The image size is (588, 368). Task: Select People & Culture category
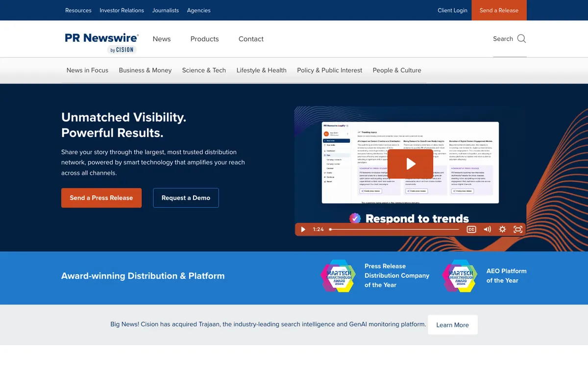pos(397,70)
